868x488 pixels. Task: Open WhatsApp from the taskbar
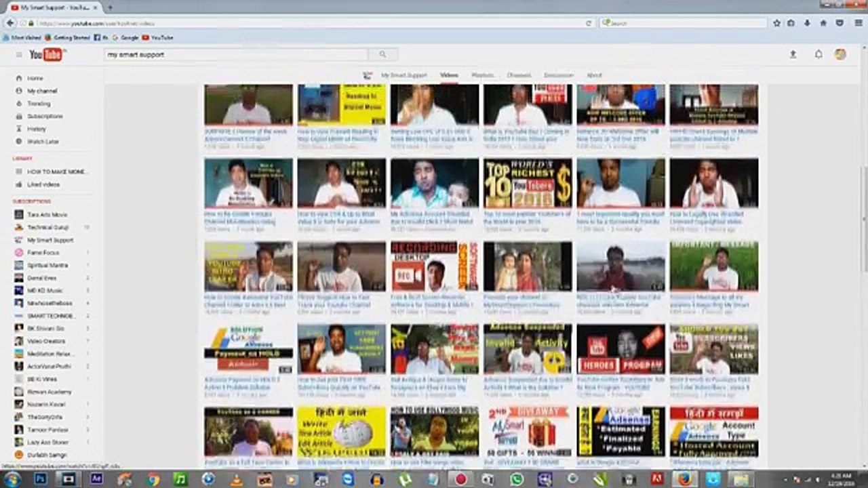point(517,479)
